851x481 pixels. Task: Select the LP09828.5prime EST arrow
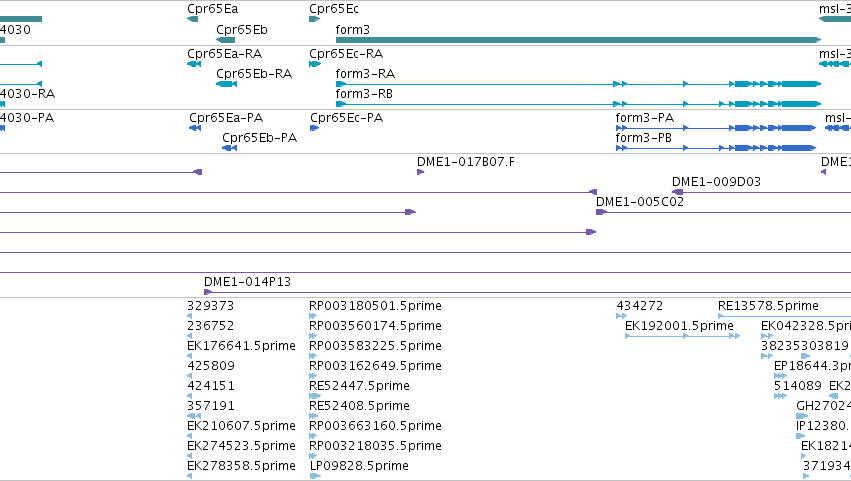tap(315, 476)
